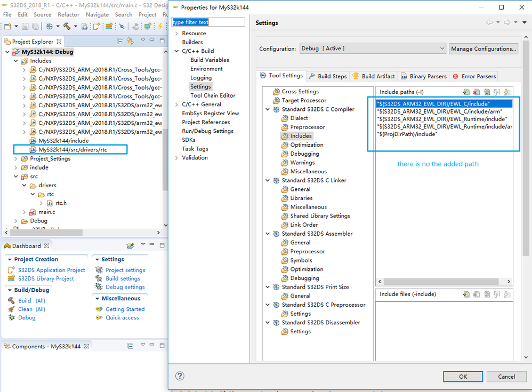Collapse the MyS32k144: Debug project node
This screenshot has height=392, width=532.
click(7, 52)
